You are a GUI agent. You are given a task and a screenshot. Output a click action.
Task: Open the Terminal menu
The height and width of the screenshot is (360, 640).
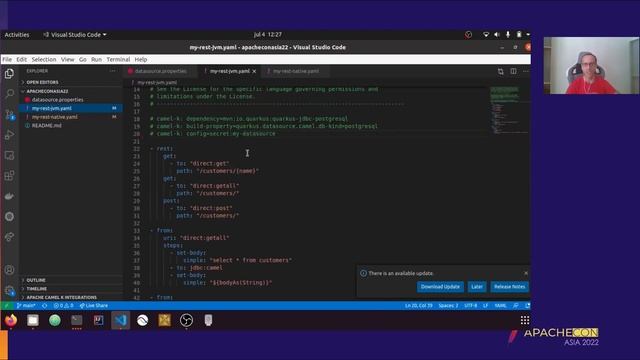pyautogui.click(x=118, y=60)
